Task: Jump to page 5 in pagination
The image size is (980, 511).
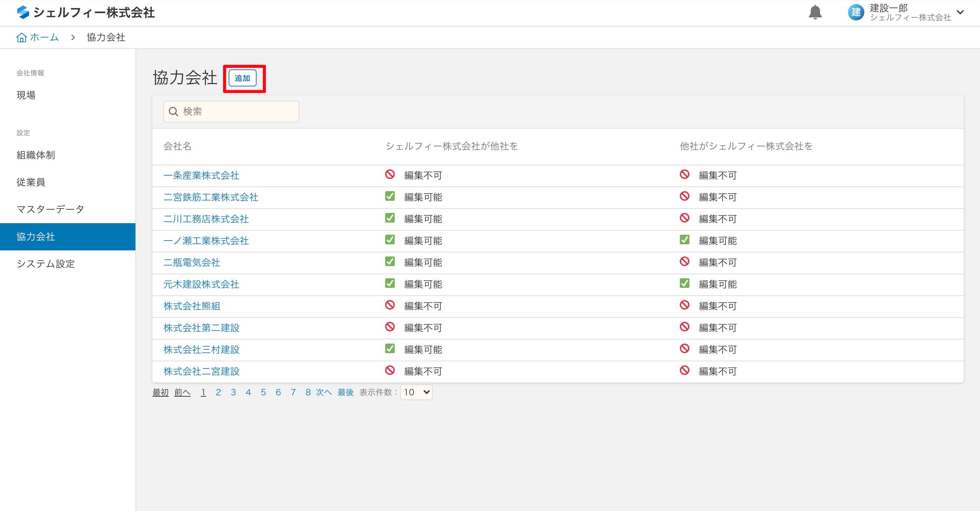Action: pyautogui.click(x=263, y=392)
